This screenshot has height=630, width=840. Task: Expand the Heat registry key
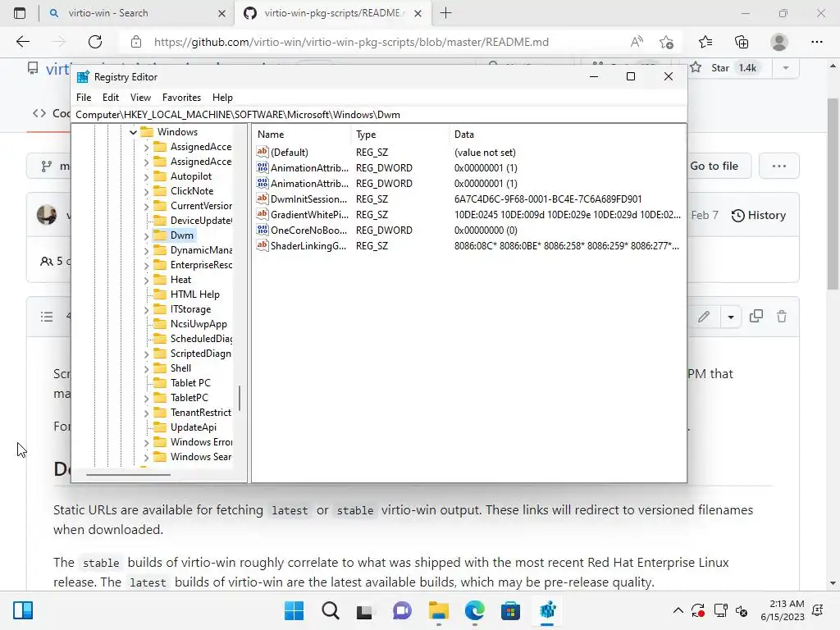pos(146,280)
